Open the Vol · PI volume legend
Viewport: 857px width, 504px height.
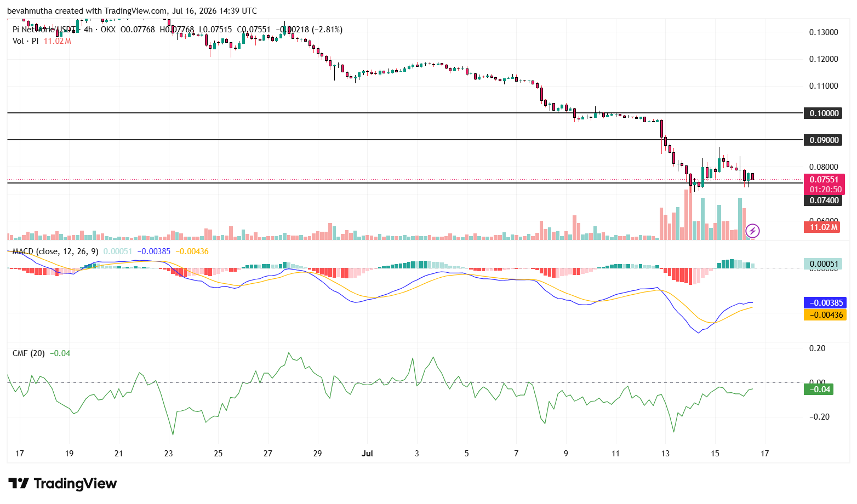(26, 41)
